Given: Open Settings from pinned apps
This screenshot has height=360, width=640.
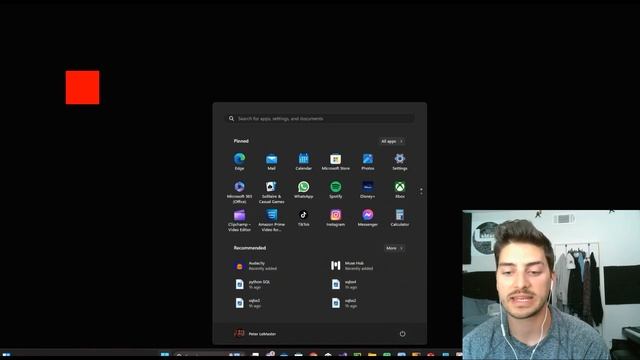Looking at the screenshot, I should tap(400, 162).
